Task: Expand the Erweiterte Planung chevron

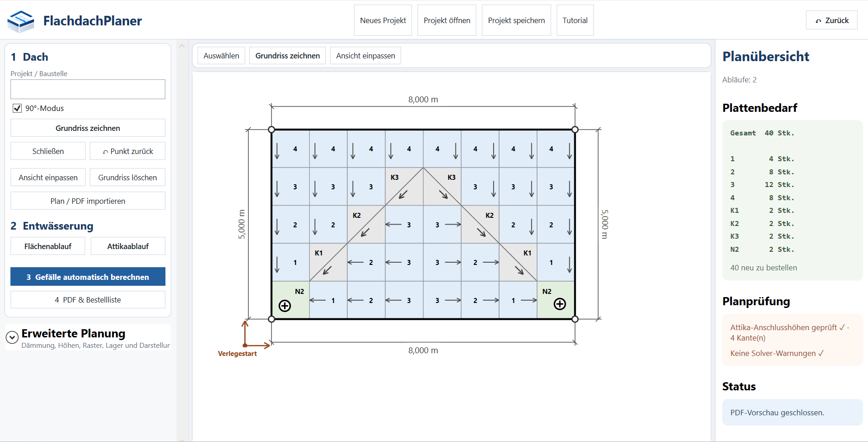Action: click(12, 337)
